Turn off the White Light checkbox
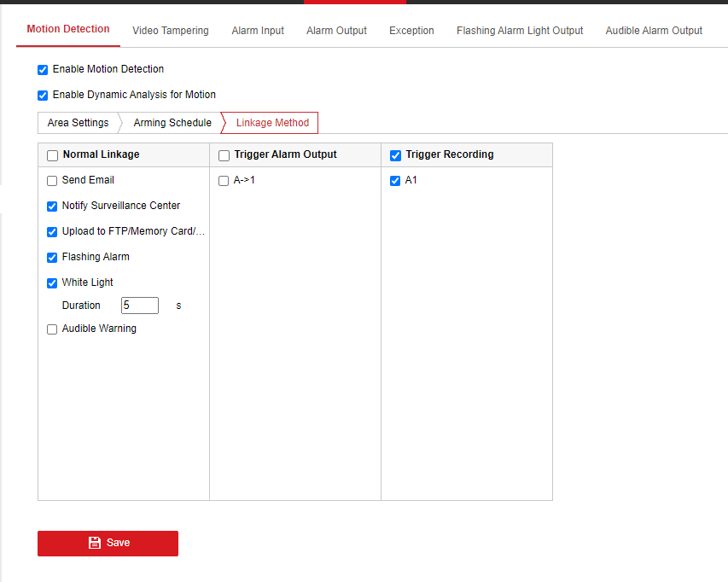Screen dimensions: 728x582 click(52, 283)
